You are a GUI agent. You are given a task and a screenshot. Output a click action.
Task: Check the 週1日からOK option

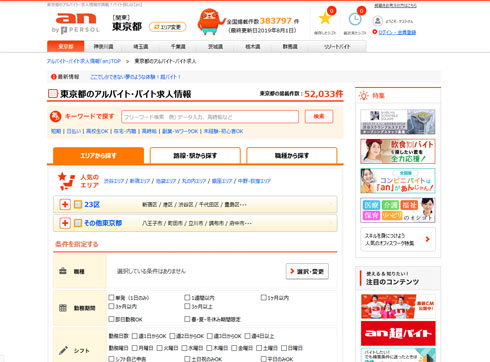click(135, 336)
